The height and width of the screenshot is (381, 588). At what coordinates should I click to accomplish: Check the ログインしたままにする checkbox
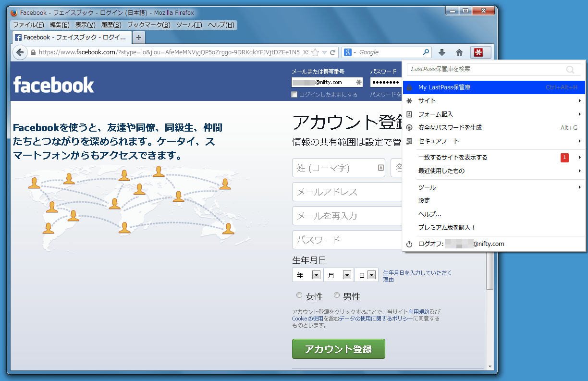(x=294, y=95)
